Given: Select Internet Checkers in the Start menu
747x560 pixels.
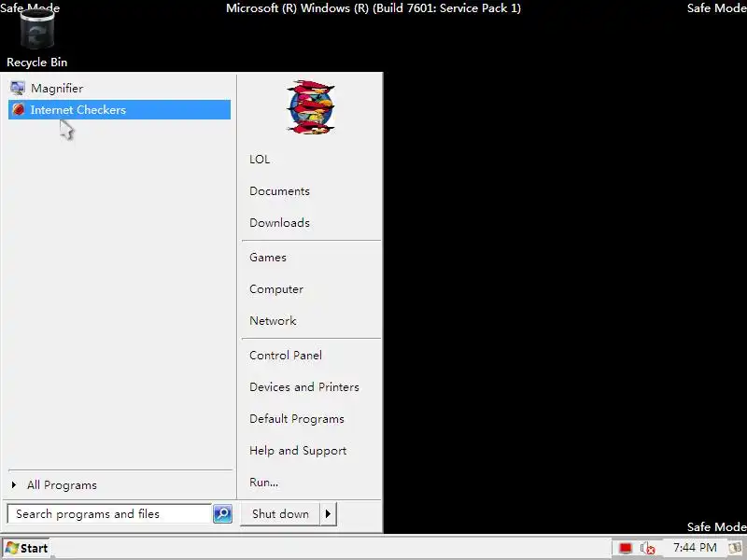Looking at the screenshot, I should click(x=120, y=109).
